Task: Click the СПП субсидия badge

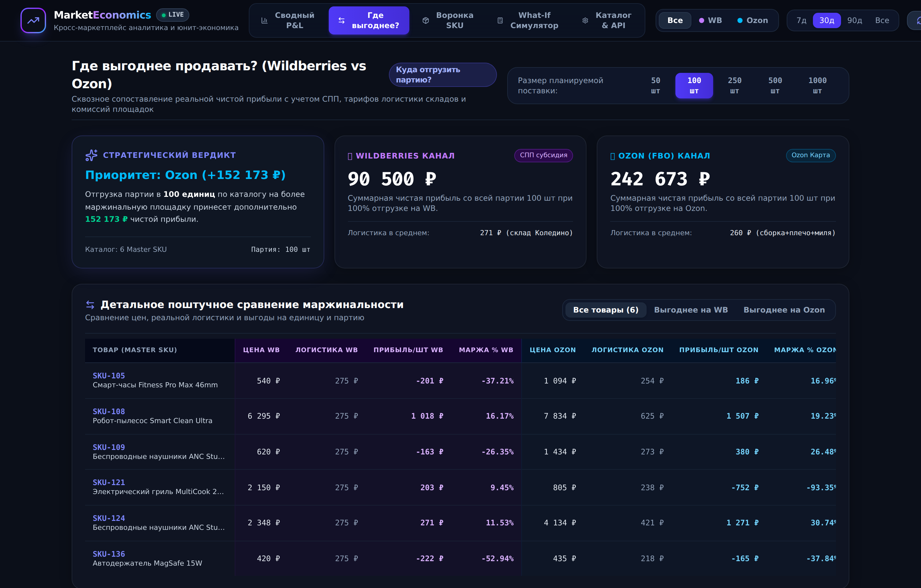Action: (544, 155)
